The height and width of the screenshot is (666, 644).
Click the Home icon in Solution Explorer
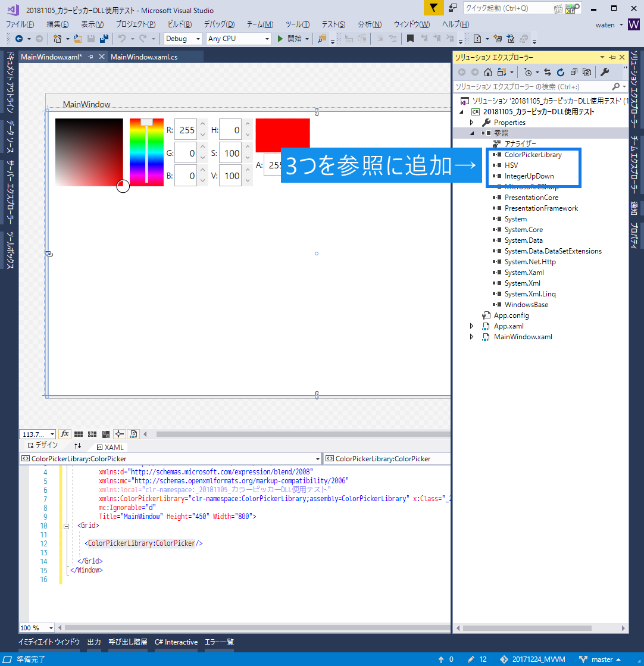488,72
